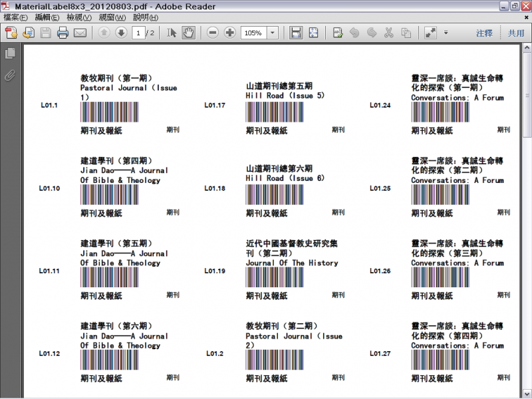Open the 檢視(V) menu

click(x=79, y=17)
